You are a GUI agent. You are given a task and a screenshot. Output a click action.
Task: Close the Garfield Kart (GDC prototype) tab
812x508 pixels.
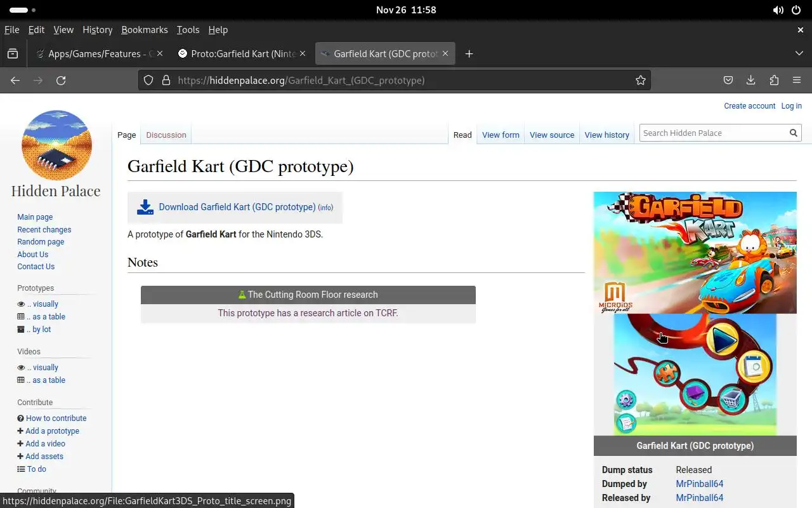[x=445, y=54]
